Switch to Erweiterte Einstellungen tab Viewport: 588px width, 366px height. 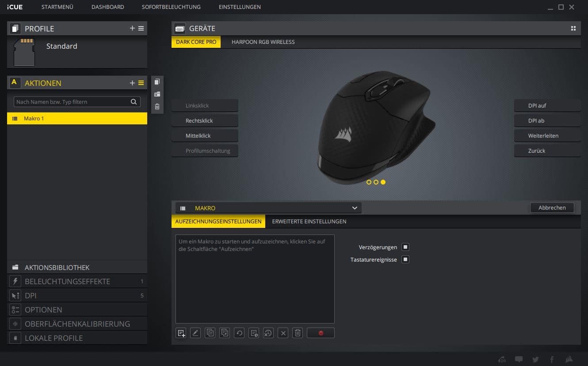click(309, 221)
